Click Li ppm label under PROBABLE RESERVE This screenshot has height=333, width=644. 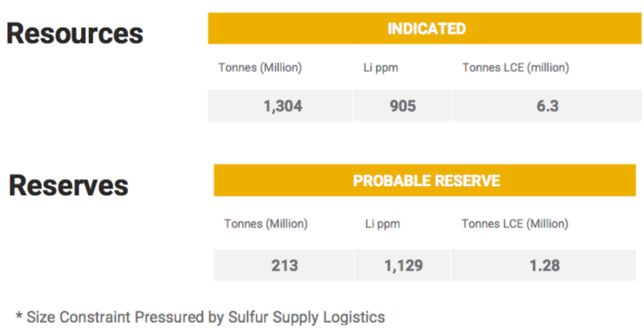(383, 224)
